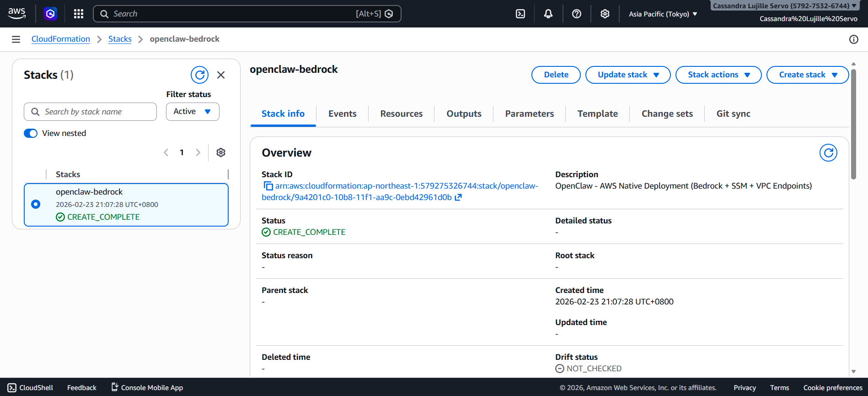Switch to the Events tab
Image resolution: width=868 pixels, height=396 pixels.
click(x=342, y=114)
